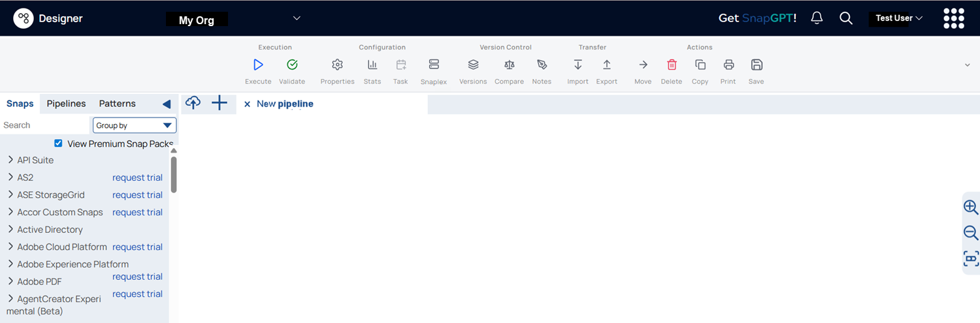Open the notifications bell icon
This screenshot has width=980, height=323.
817,18
